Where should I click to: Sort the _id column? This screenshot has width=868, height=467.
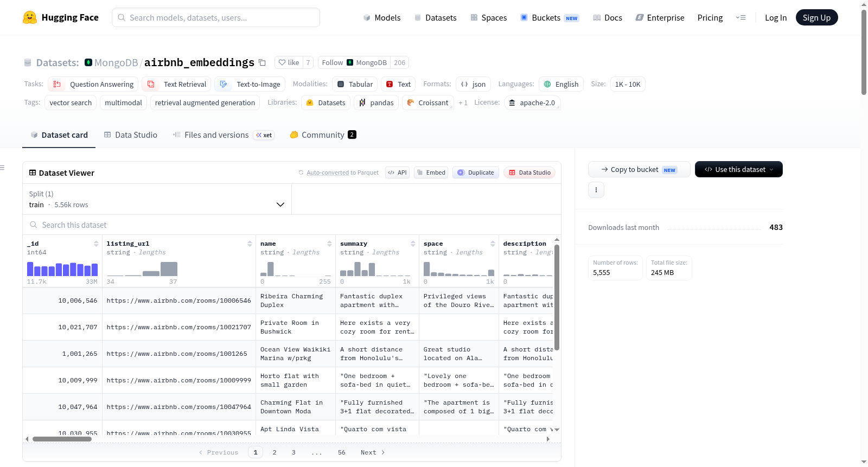coord(96,244)
